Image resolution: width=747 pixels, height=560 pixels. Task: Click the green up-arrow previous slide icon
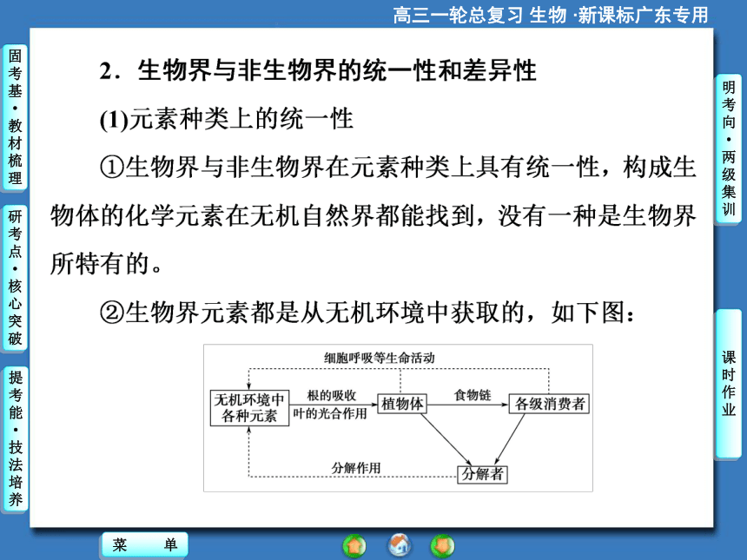(354, 546)
